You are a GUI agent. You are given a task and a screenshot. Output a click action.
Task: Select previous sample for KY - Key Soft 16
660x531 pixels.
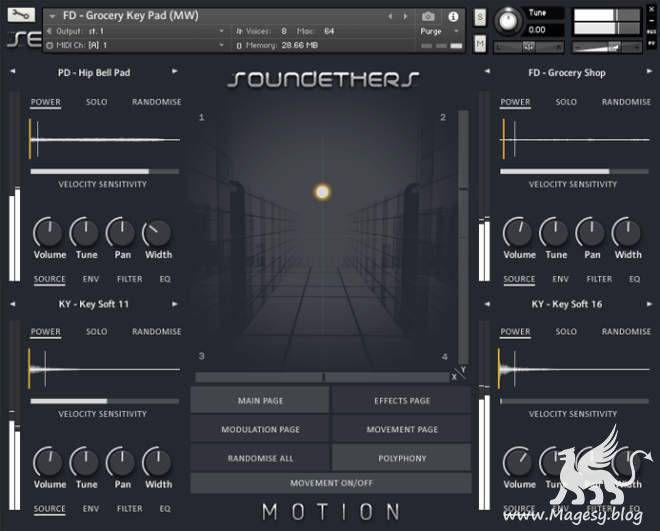tap(487, 304)
